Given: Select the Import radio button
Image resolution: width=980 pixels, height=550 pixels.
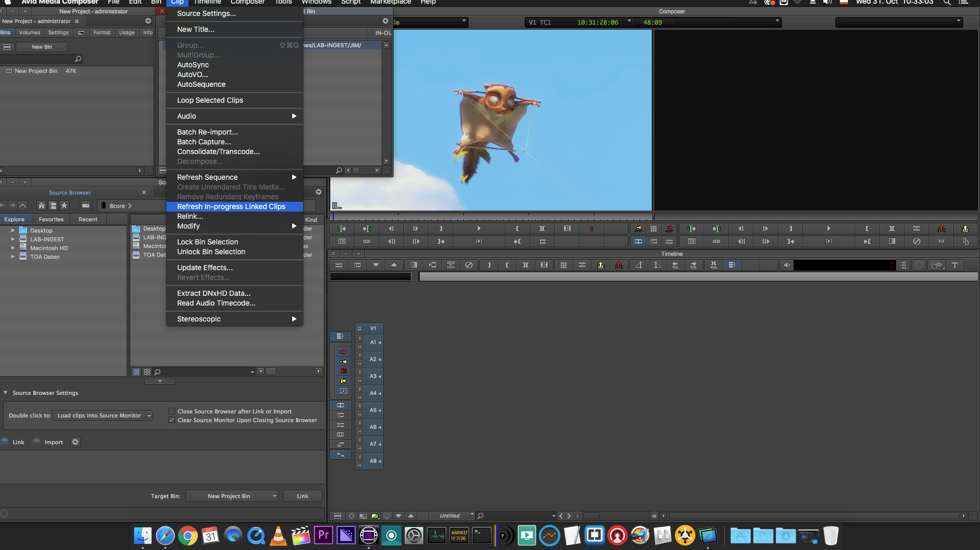Looking at the screenshot, I should click(x=36, y=442).
